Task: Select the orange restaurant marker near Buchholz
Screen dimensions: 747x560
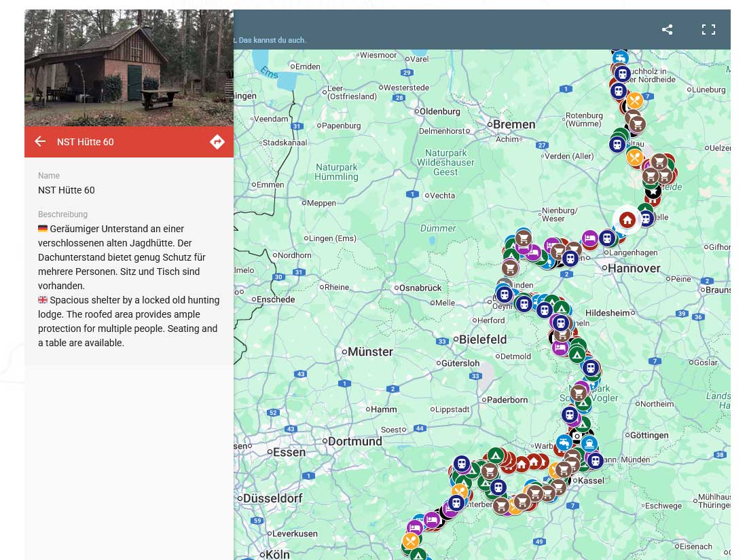Action: point(634,100)
